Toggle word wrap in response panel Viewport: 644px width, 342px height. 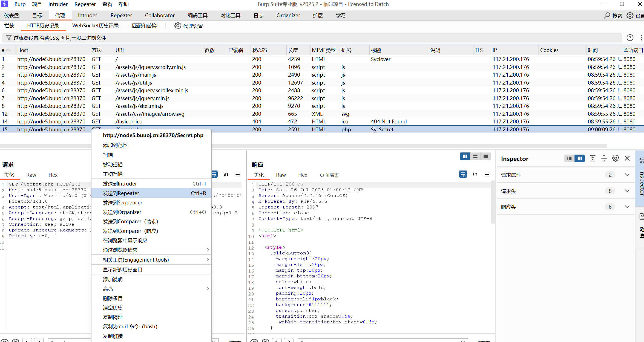pos(463,174)
